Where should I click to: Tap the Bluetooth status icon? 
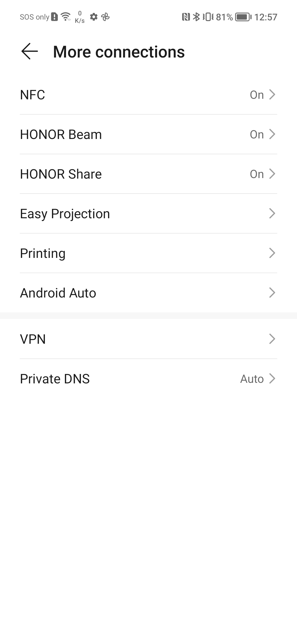click(196, 17)
